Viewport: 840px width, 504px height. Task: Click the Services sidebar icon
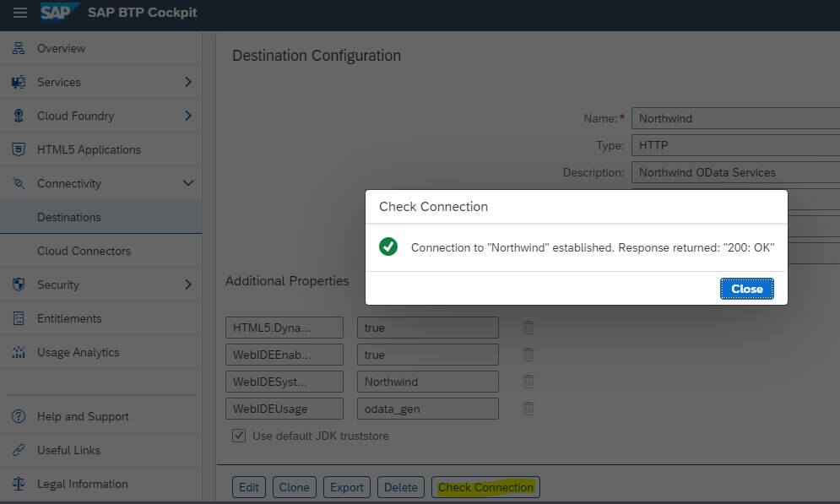pyautogui.click(x=19, y=82)
